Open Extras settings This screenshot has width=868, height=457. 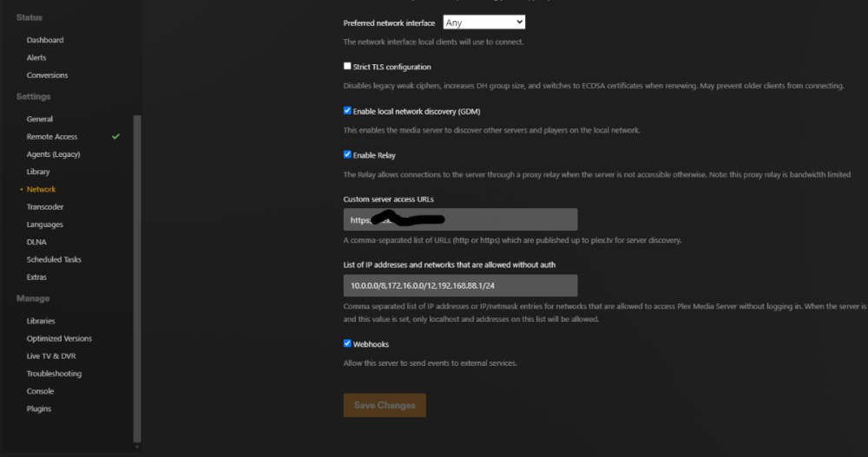[36, 277]
